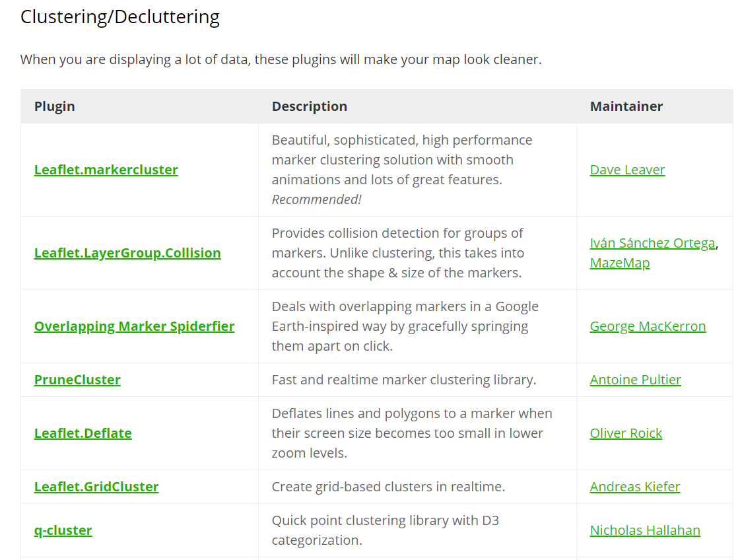This screenshot has width=740, height=560.
Task: Open the q-cluster plugin link
Action: coord(63,530)
